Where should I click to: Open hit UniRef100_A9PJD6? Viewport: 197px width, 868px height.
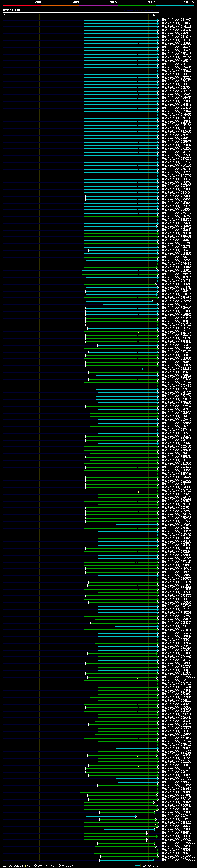tap(177, 40)
